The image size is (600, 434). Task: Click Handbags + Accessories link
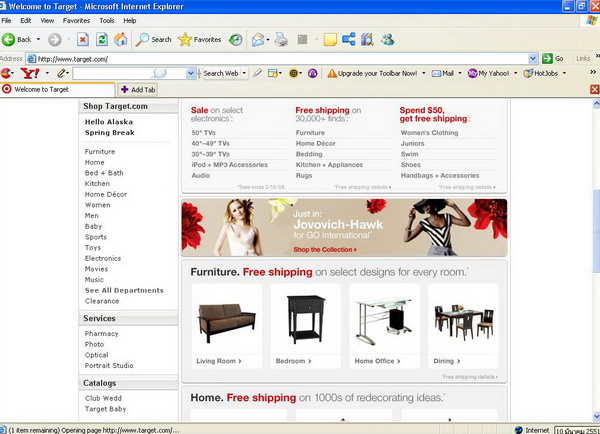(x=440, y=176)
